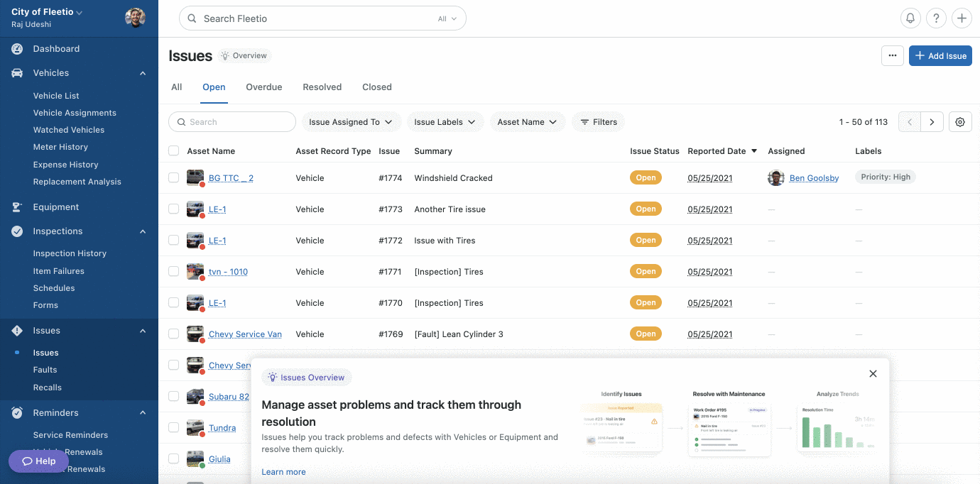Open the Help chat button
The image size is (980, 484).
(x=39, y=461)
